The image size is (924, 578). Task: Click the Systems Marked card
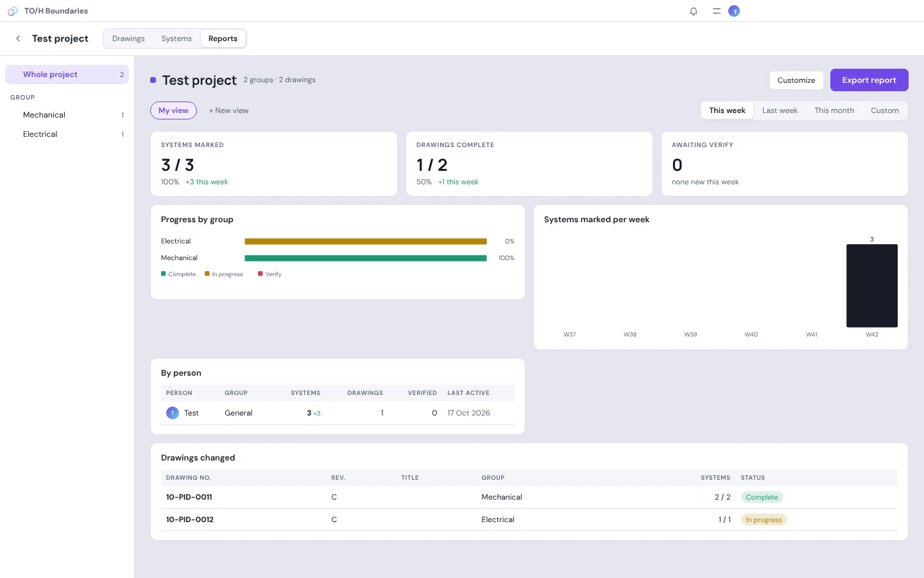pyautogui.click(x=274, y=164)
